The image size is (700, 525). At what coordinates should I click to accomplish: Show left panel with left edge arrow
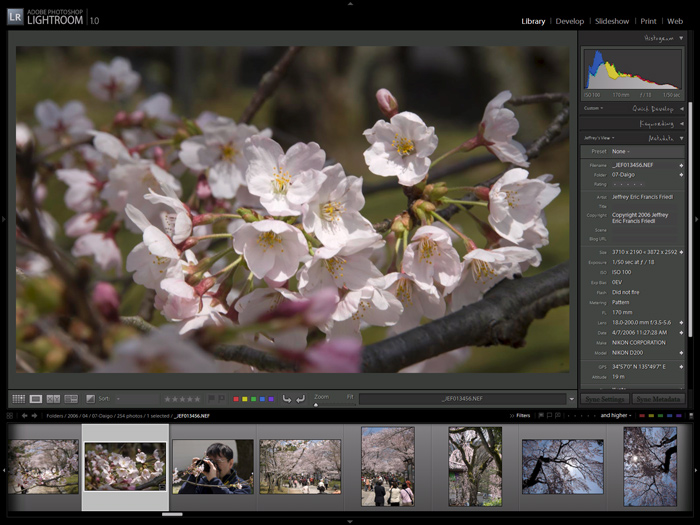(x=3, y=219)
